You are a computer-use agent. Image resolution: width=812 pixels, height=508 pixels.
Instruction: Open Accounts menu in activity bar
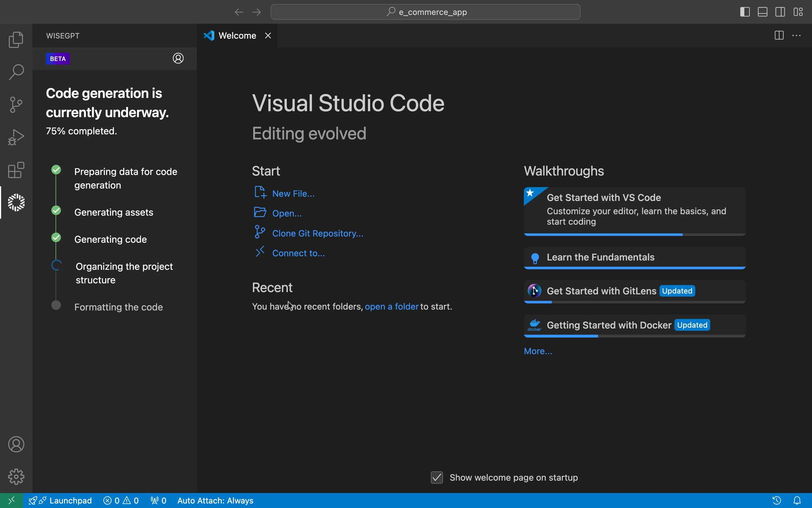point(16,444)
